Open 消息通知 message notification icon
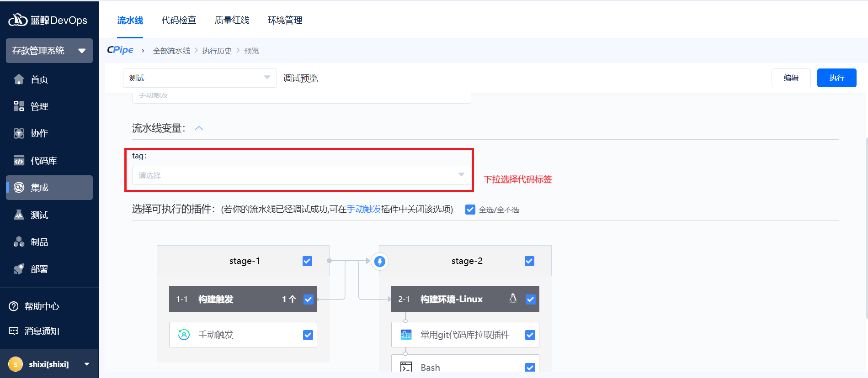 pyautogui.click(x=14, y=331)
